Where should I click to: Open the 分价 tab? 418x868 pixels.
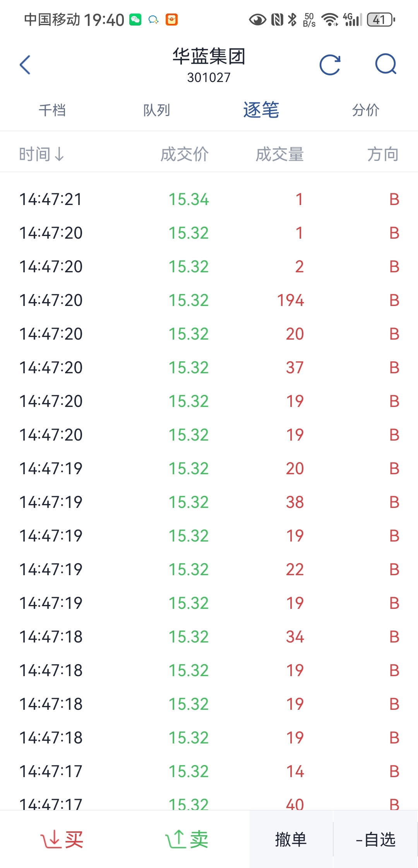point(366,110)
